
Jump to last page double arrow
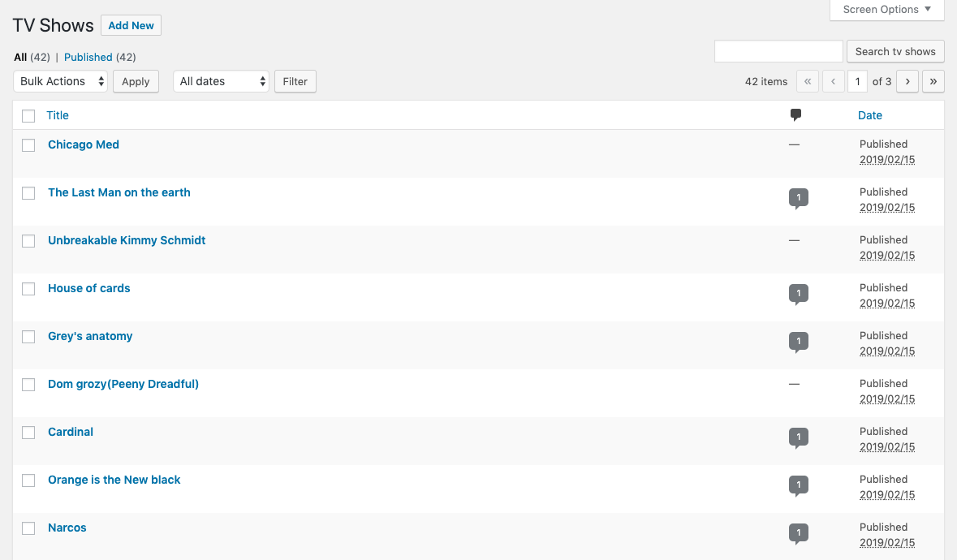coord(933,81)
